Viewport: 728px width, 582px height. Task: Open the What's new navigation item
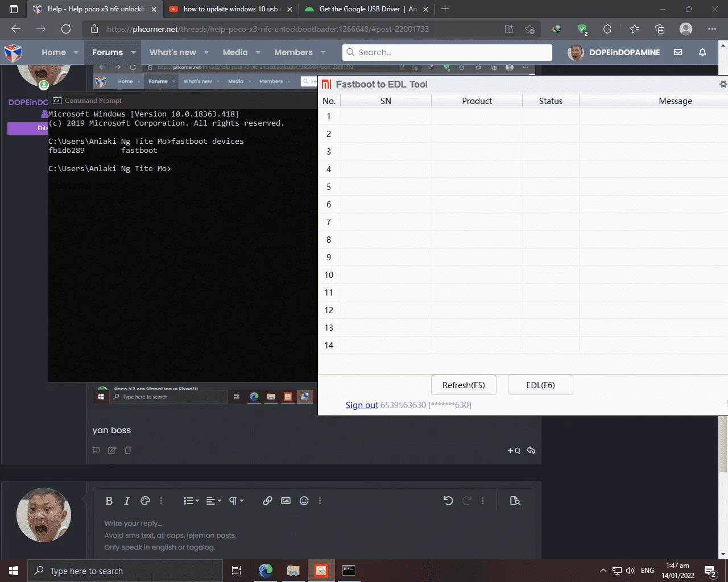pos(172,52)
